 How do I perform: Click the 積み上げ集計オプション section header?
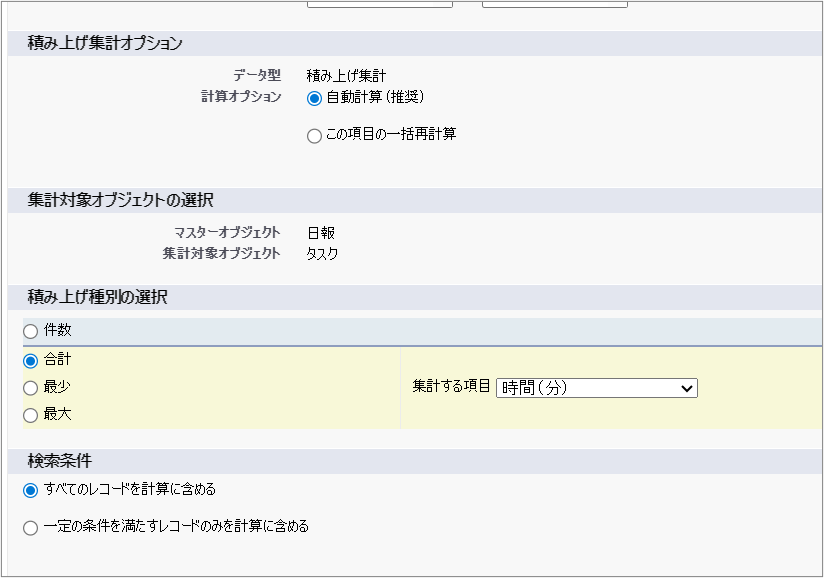point(105,43)
